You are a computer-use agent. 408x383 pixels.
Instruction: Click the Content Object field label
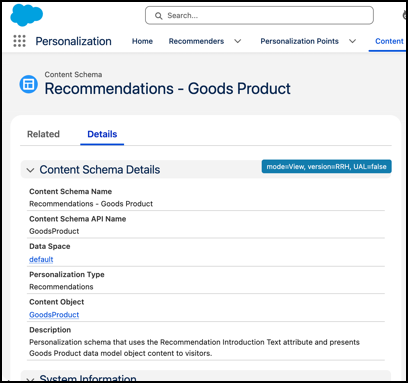tap(56, 302)
